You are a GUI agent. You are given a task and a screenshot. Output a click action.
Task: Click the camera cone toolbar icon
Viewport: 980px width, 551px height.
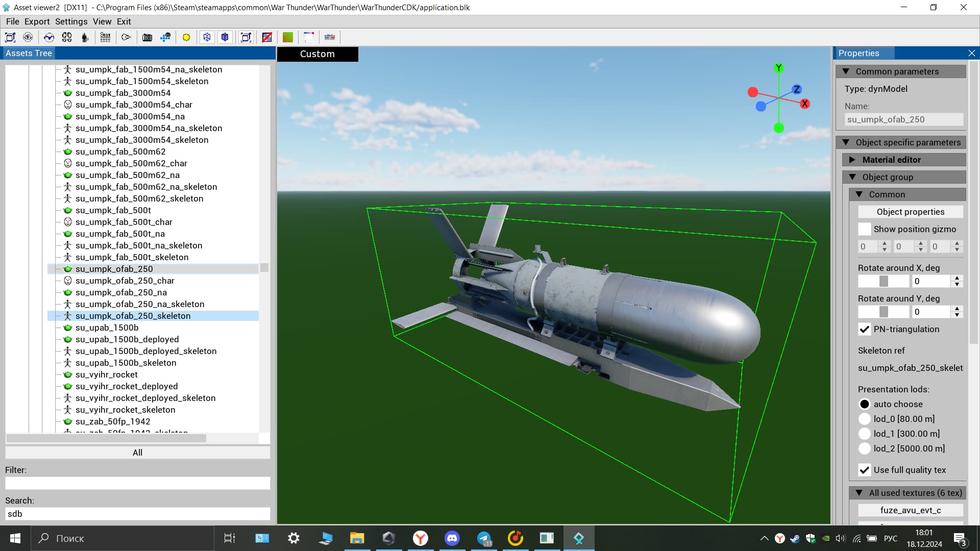tap(126, 37)
